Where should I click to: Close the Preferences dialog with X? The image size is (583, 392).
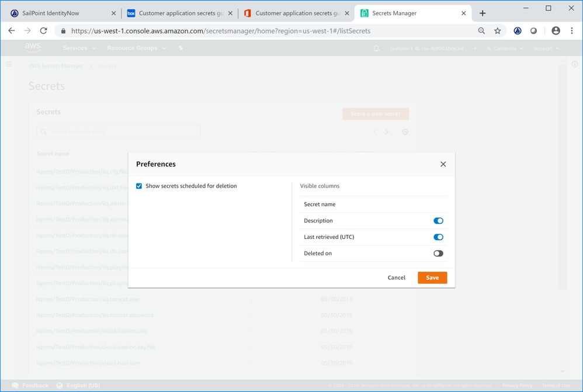tap(443, 164)
